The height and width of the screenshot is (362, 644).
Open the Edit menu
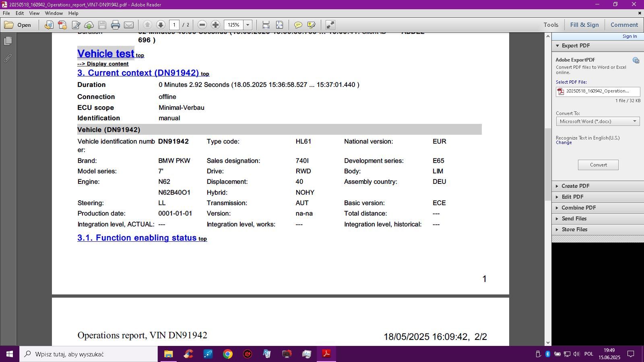click(x=20, y=13)
